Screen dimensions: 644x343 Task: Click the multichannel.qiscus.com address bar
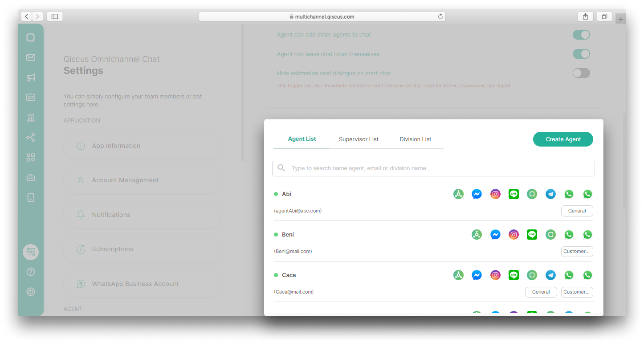pos(322,16)
